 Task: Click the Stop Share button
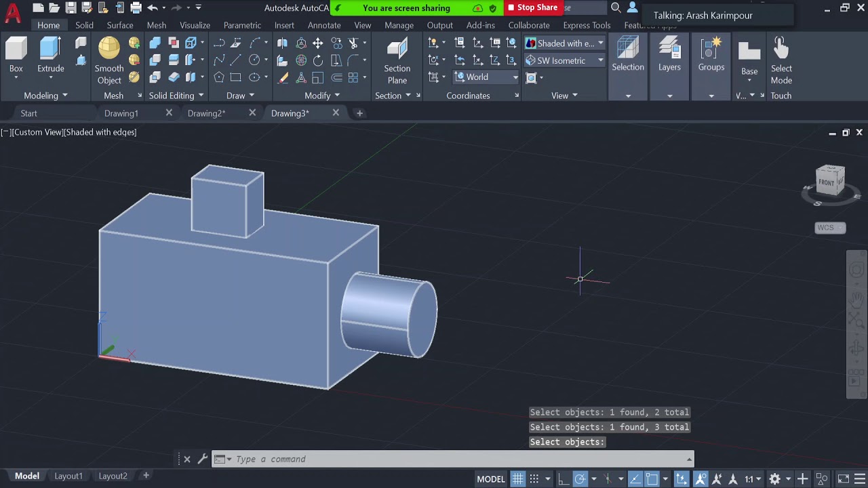[532, 7]
